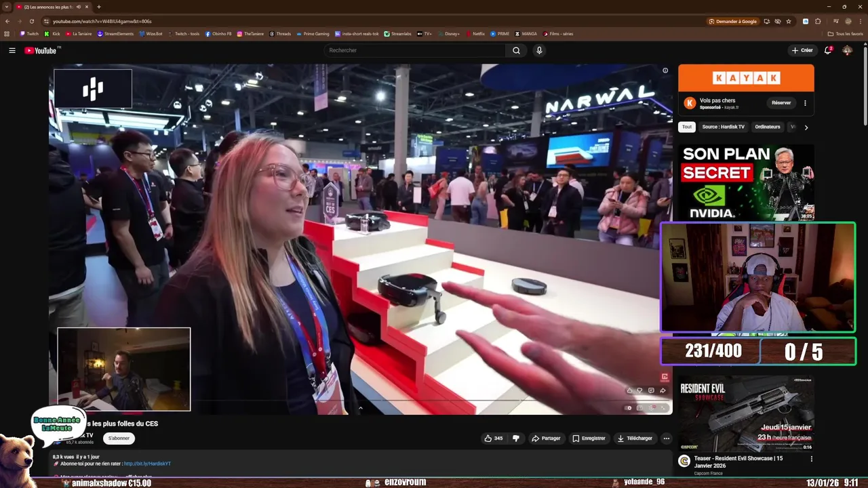Open the in-player comments overlay icon

tap(651, 390)
